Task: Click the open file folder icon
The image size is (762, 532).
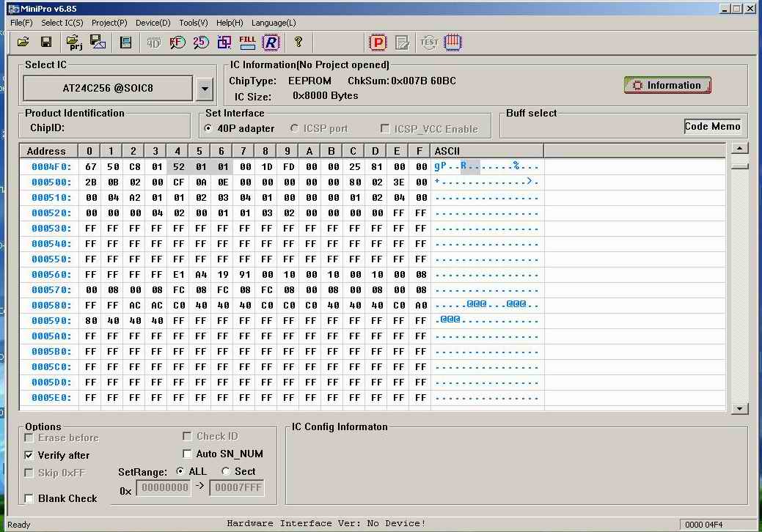Action: (x=23, y=43)
